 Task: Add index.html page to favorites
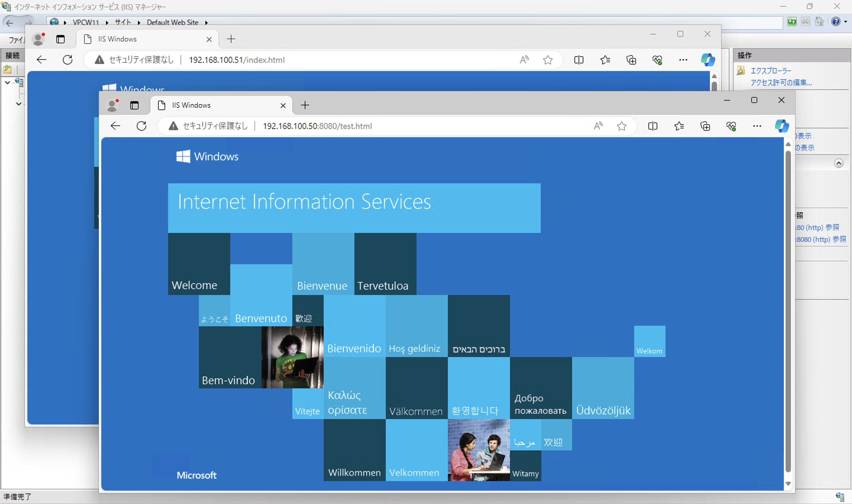548,60
